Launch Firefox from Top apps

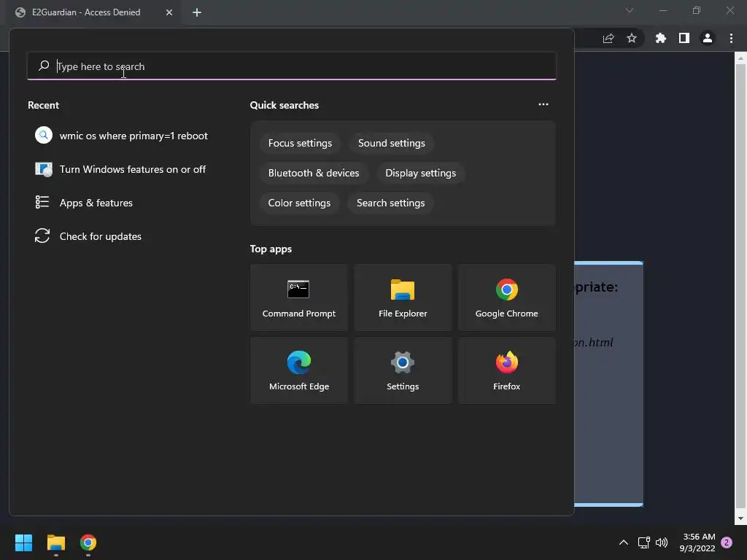click(506, 370)
